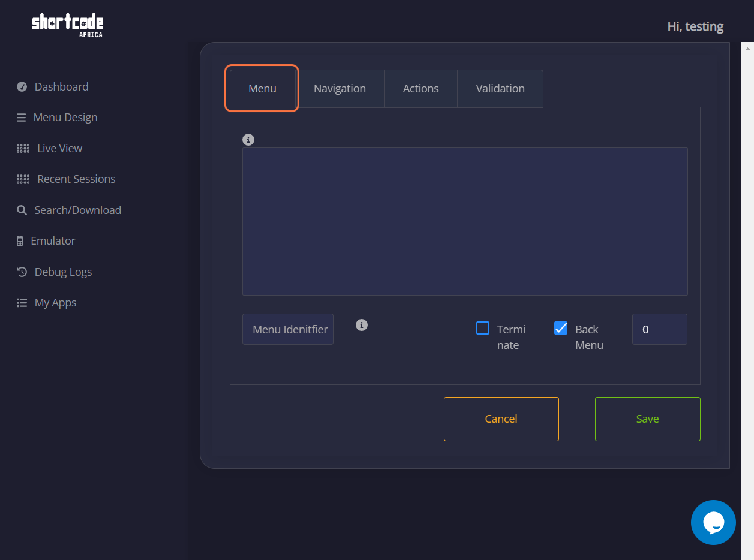Click the My Apps list icon
Image resolution: width=754 pixels, height=560 pixels.
(x=22, y=303)
